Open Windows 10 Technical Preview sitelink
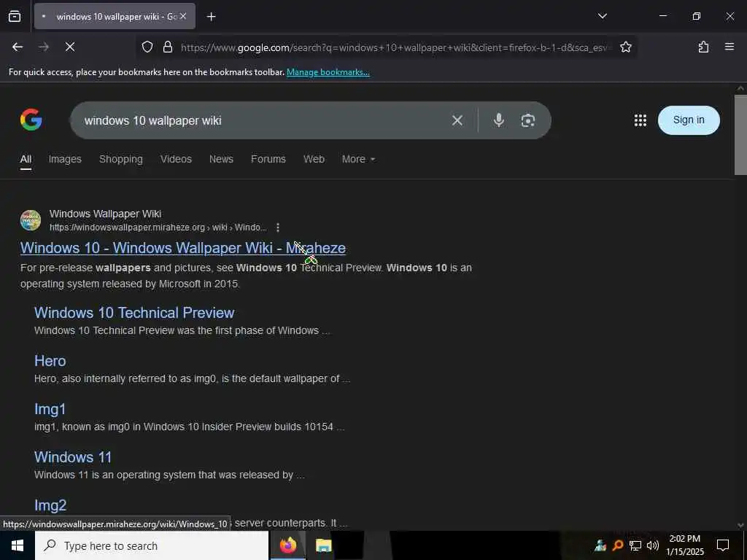This screenshot has width=747, height=560. click(x=134, y=313)
